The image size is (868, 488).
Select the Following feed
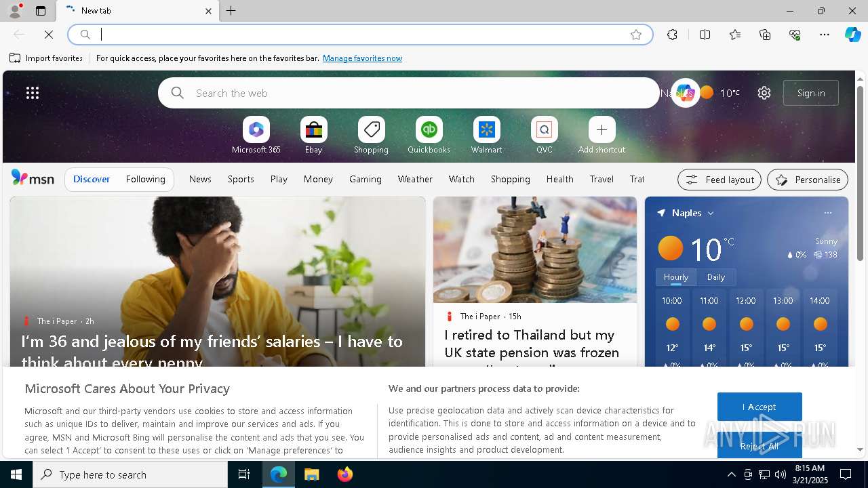(x=146, y=179)
